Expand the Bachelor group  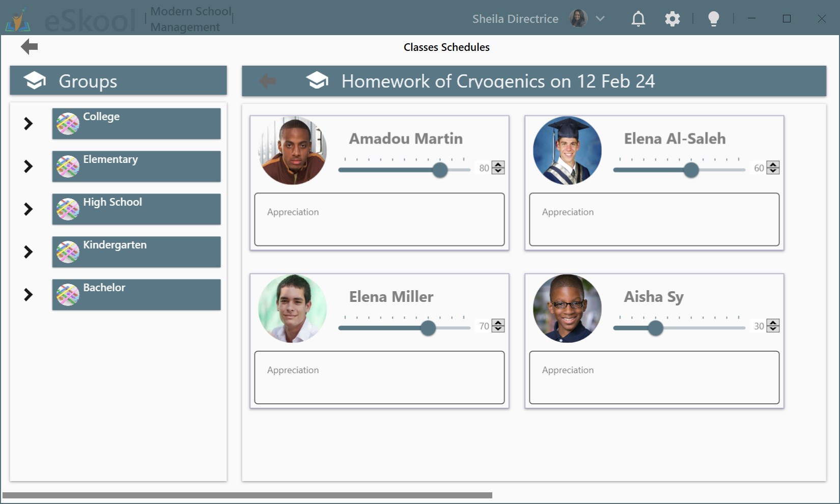28,295
